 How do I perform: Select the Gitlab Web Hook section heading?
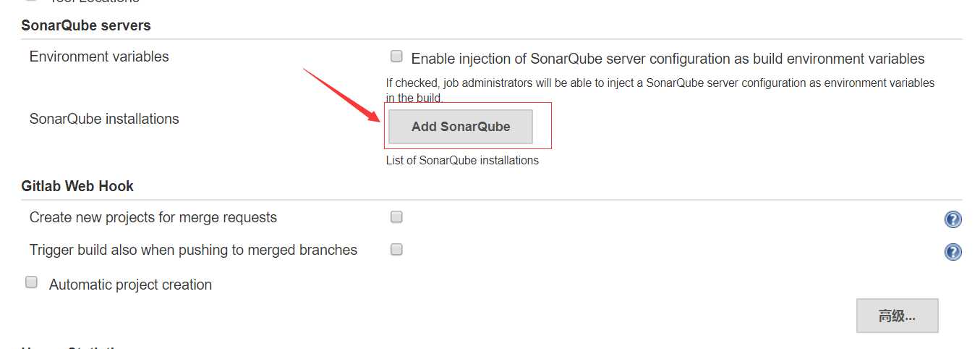click(77, 186)
